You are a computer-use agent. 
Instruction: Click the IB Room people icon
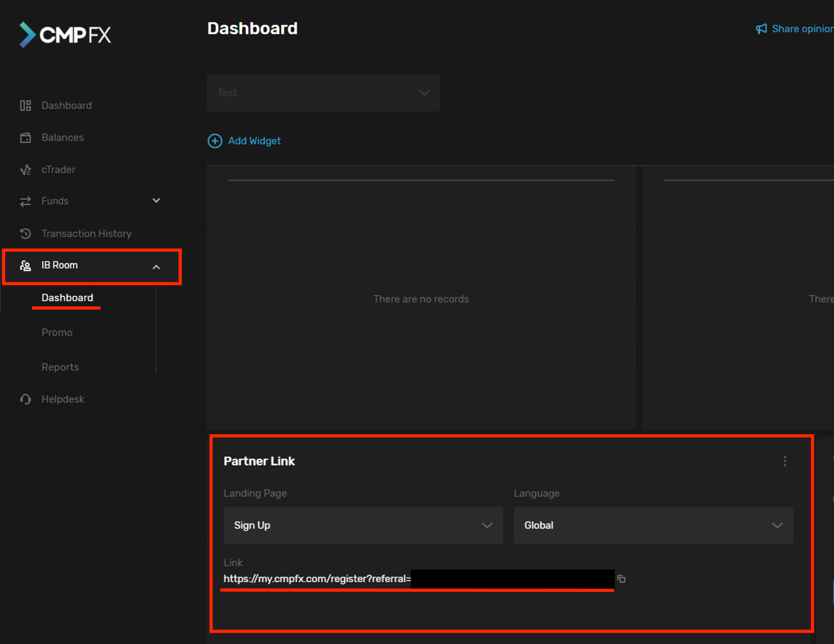pyautogui.click(x=26, y=266)
